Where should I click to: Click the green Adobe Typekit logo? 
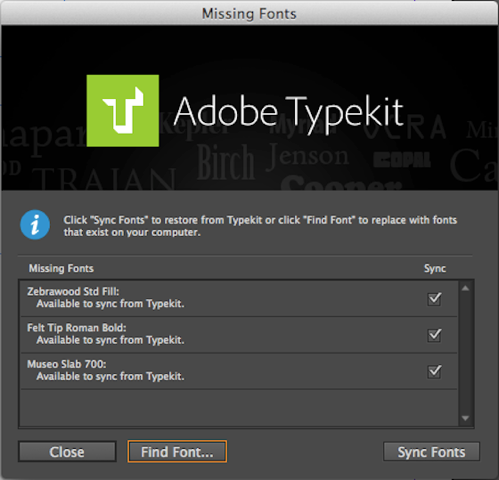tap(123, 111)
